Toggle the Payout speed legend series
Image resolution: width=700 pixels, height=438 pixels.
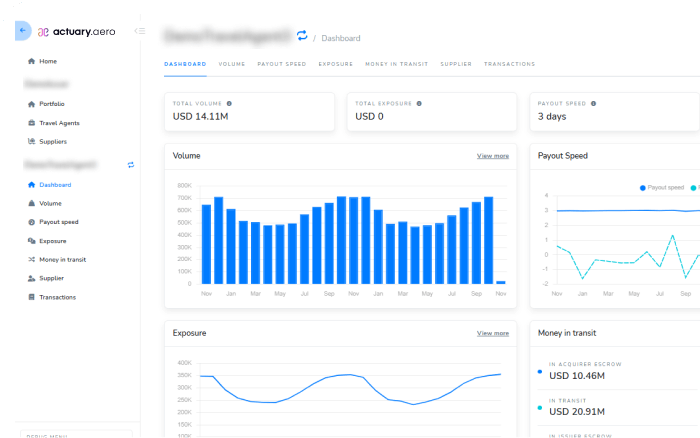(x=662, y=188)
